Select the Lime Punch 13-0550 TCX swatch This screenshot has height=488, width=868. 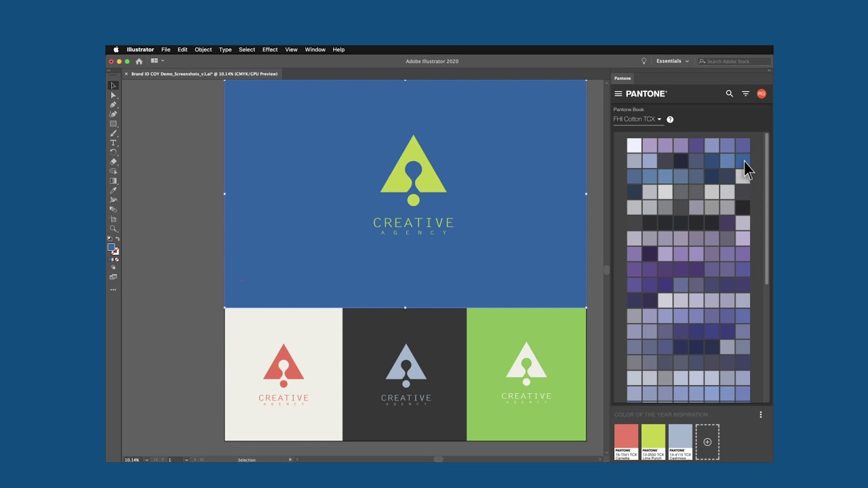[x=653, y=442]
